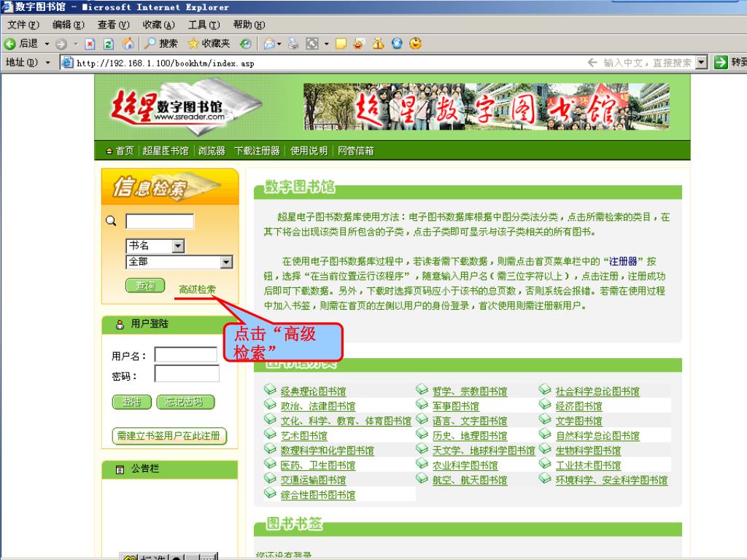Open 浏览器 nav link
This screenshot has width=747, height=560.
pyautogui.click(x=212, y=151)
